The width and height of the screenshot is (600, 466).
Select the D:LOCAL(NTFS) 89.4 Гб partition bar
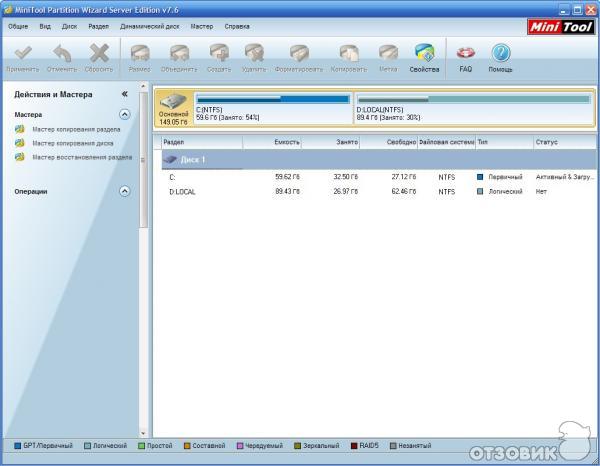coord(474,108)
